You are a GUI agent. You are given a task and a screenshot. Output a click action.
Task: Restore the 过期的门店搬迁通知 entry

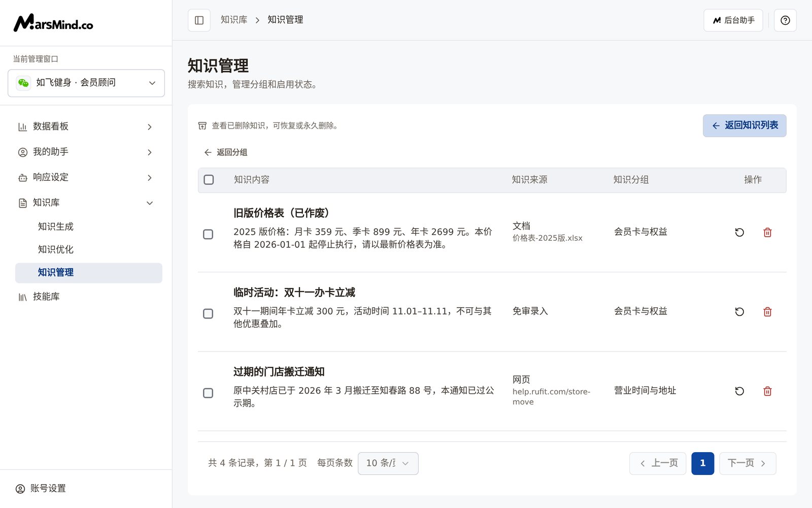point(739,391)
